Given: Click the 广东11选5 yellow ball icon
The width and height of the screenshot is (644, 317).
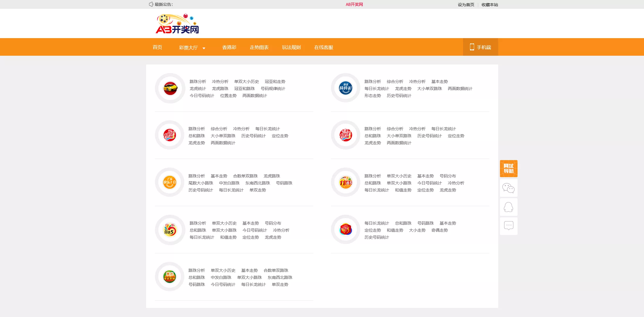Looking at the screenshot, I should click(170, 230).
